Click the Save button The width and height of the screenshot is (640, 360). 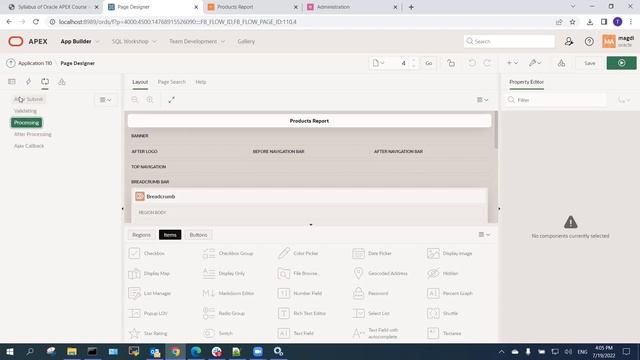[x=589, y=63]
